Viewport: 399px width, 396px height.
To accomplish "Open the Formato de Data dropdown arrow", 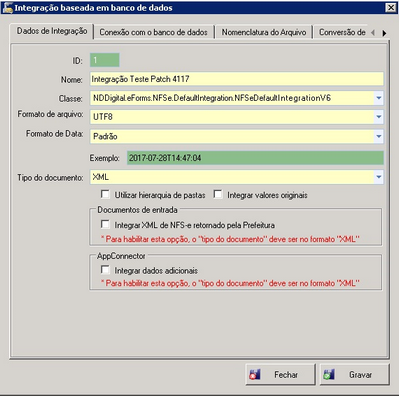I will (x=379, y=136).
